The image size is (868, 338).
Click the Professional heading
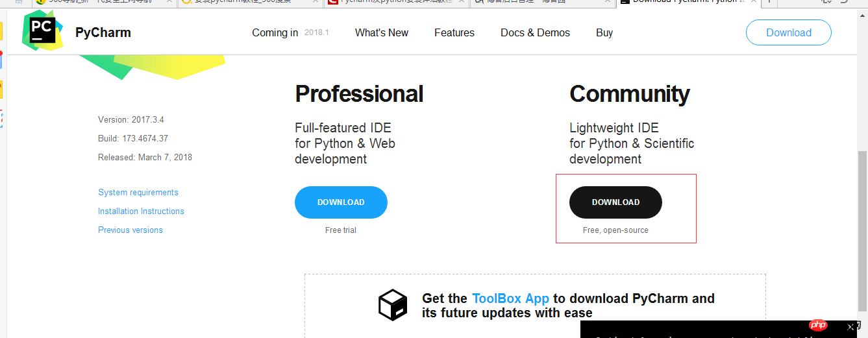click(359, 94)
